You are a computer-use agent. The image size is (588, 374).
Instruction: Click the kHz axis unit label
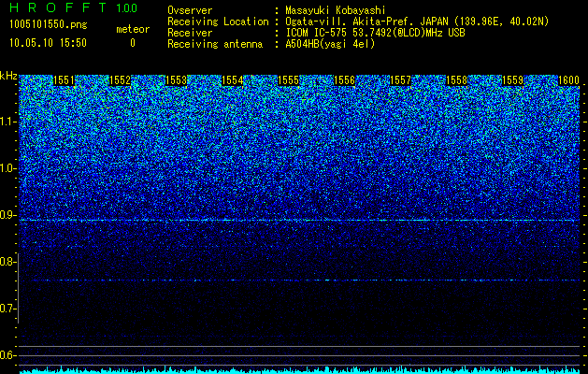[x=8, y=76]
